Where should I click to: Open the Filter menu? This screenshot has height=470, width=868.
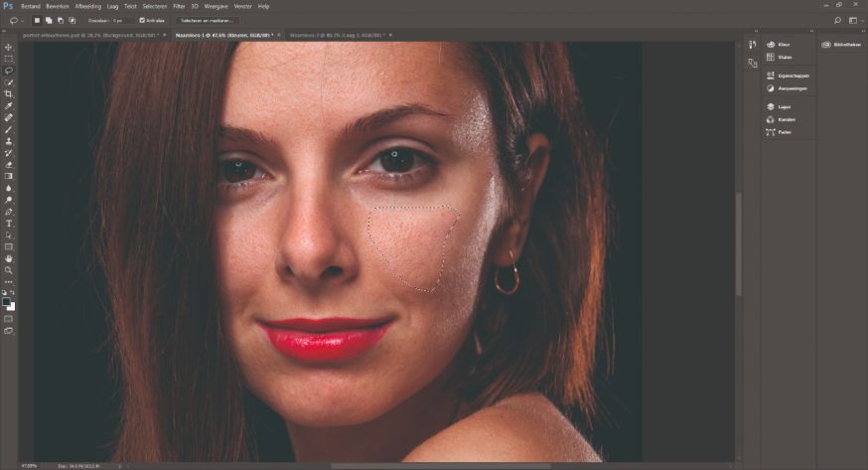click(179, 6)
